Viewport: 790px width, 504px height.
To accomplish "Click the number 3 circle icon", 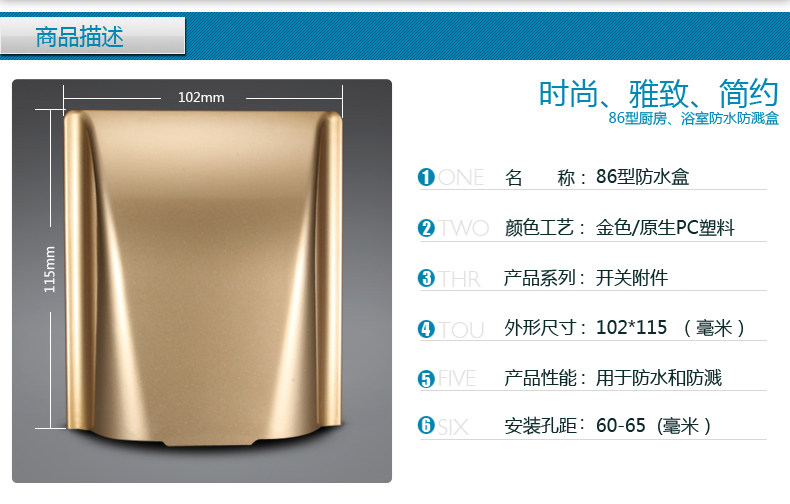I will (426, 278).
